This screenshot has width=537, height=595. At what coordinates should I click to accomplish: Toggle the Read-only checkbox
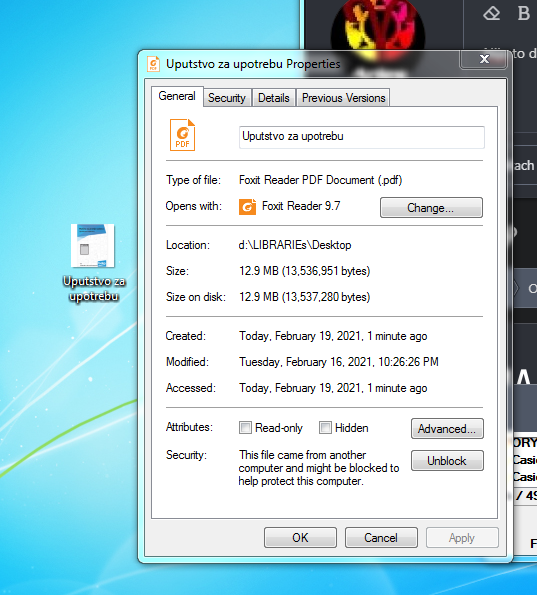click(245, 428)
